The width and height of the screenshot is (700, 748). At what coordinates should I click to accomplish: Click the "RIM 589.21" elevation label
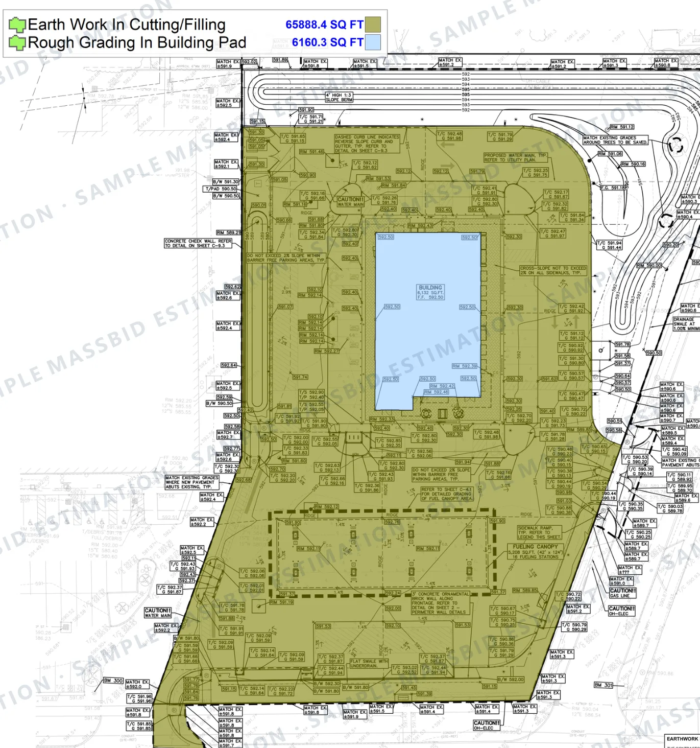pos(228,232)
